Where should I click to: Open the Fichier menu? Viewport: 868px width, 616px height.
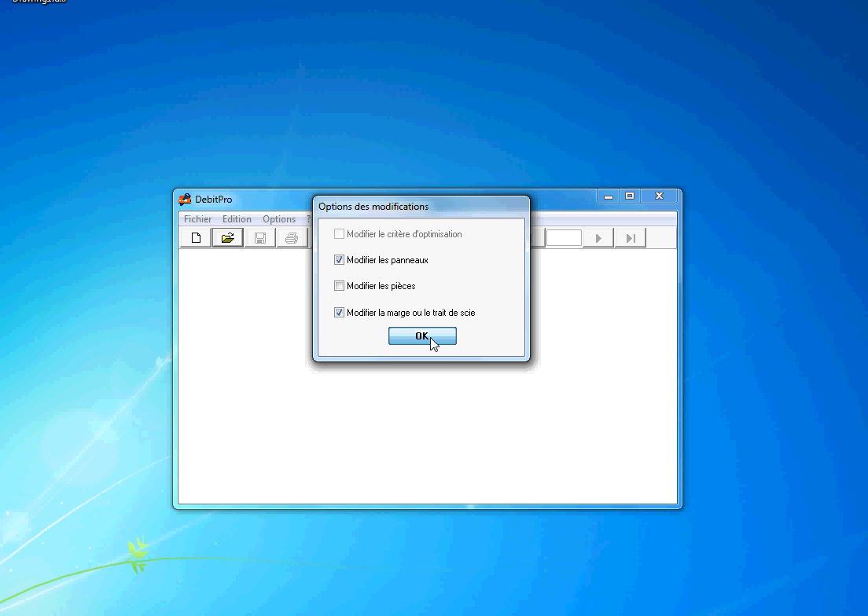[x=197, y=219]
